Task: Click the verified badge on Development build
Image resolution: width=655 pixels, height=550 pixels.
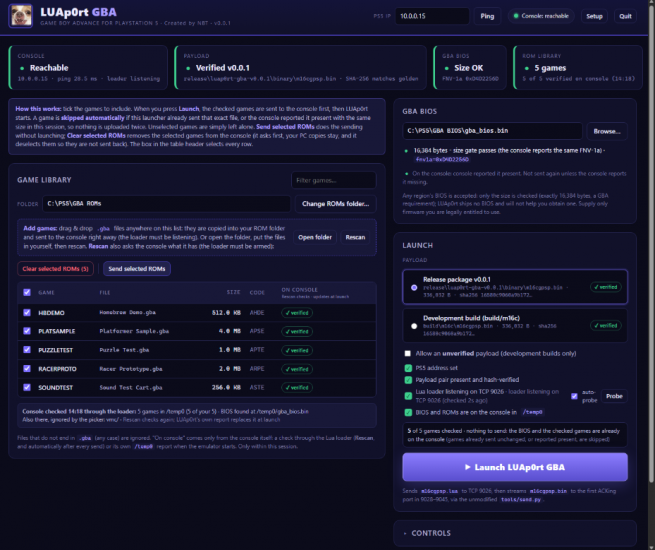Action: point(606,325)
